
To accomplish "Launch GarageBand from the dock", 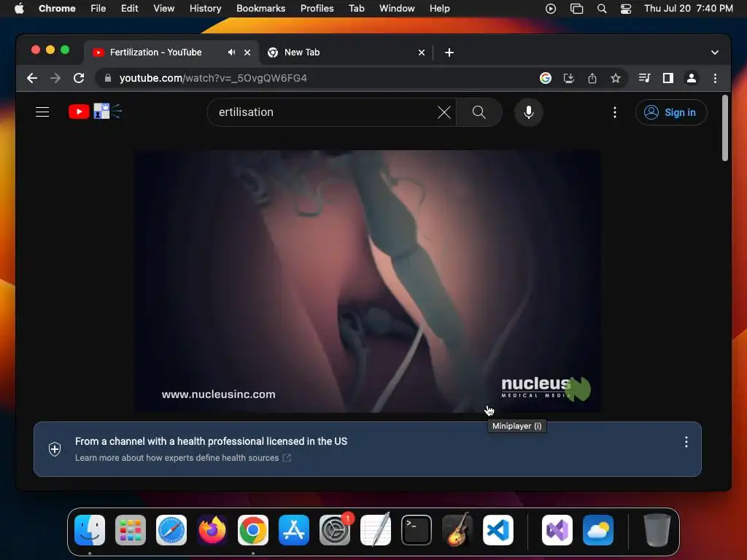I will 457,530.
